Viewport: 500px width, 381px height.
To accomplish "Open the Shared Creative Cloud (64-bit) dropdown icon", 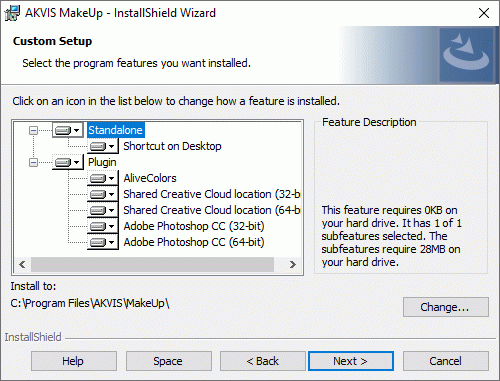I will coord(103,210).
